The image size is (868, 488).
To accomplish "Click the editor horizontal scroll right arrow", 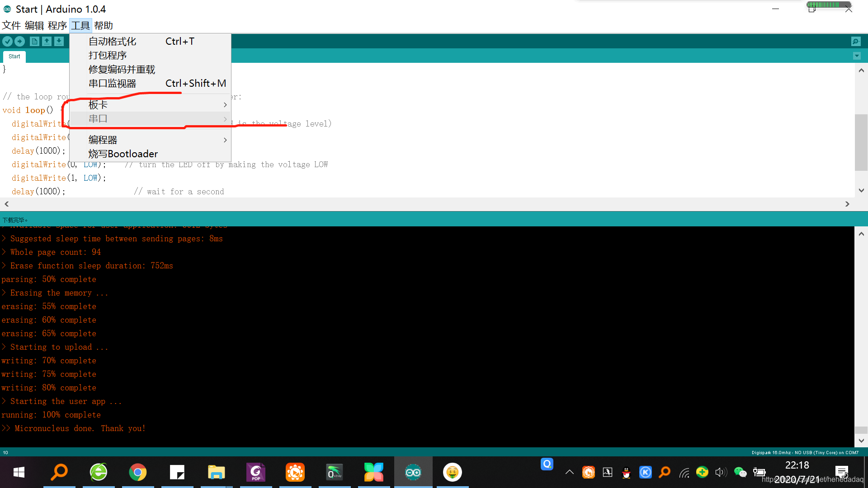I will (x=847, y=204).
